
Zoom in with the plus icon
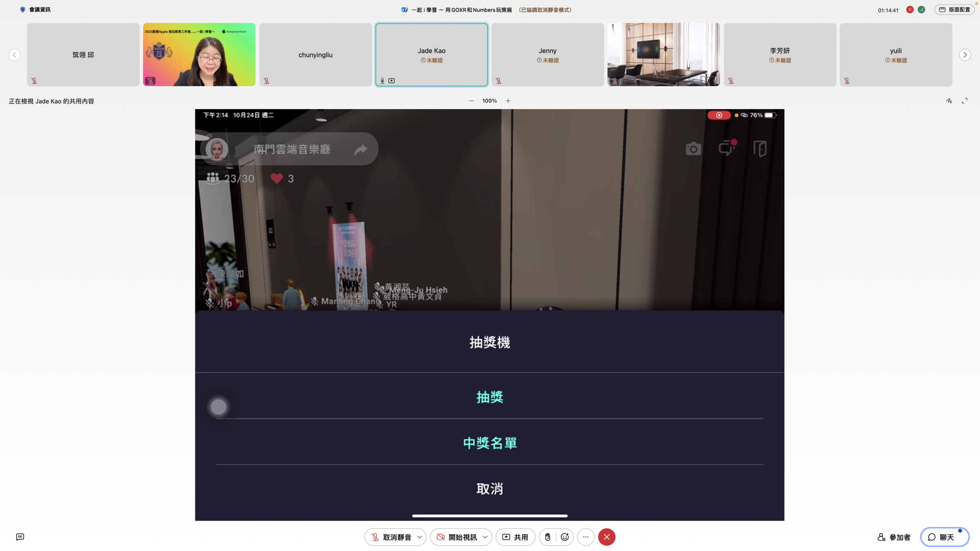click(x=508, y=101)
